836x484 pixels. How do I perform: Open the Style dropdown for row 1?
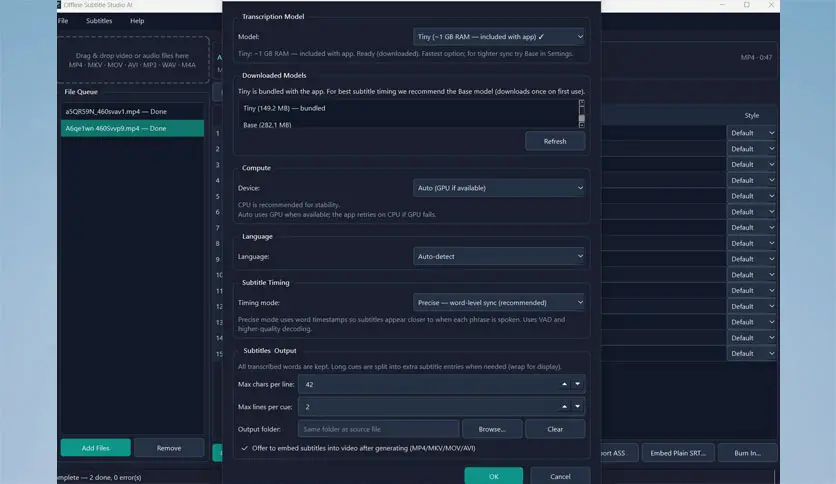click(752, 133)
